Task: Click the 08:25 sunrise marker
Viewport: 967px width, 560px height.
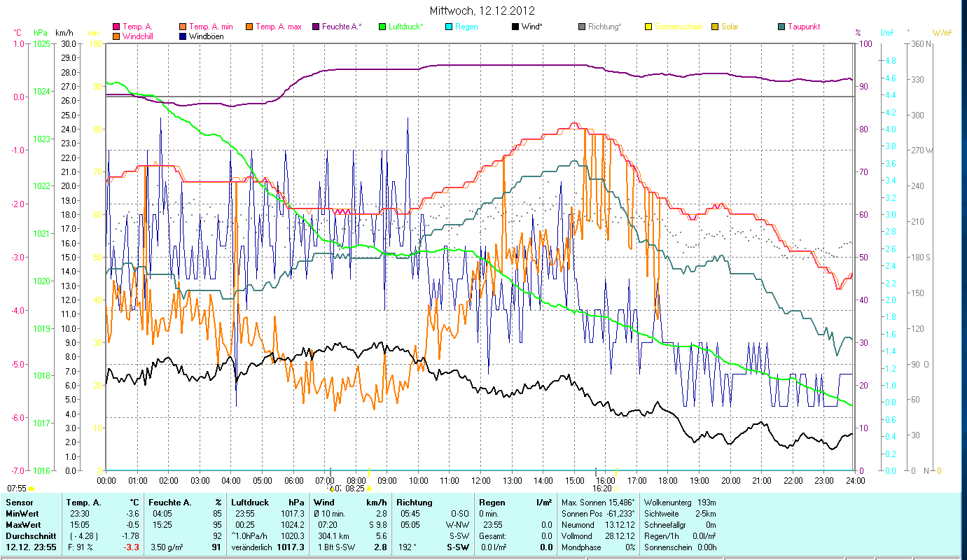Action: (x=355, y=489)
